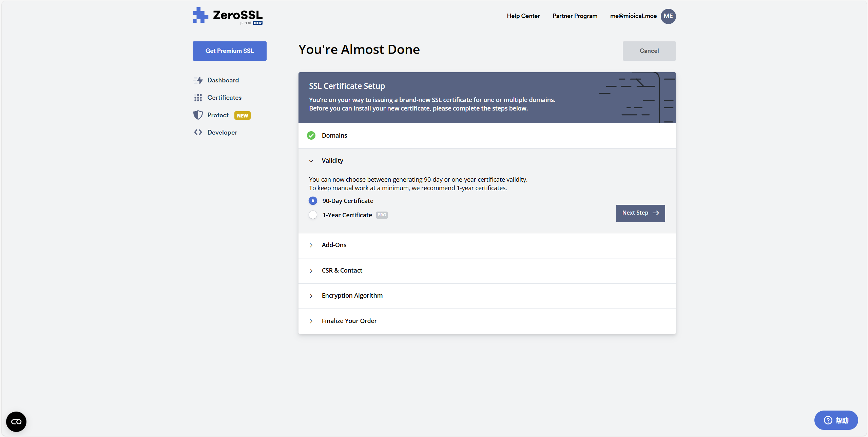Click the Protect shield icon

tap(198, 115)
